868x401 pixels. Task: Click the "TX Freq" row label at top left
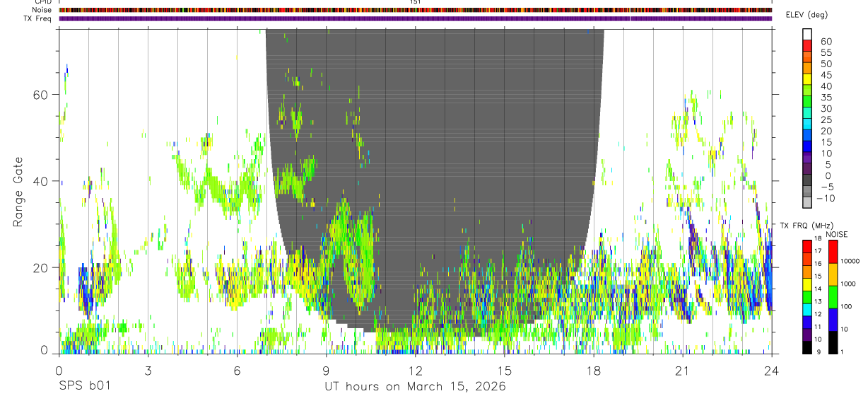[x=38, y=18]
